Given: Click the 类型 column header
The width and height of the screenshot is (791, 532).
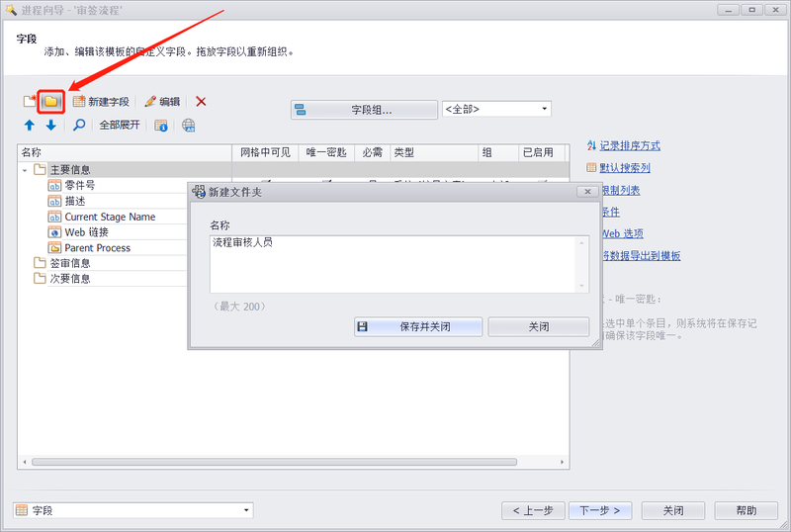Looking at the screenshot, I should 434,152.
